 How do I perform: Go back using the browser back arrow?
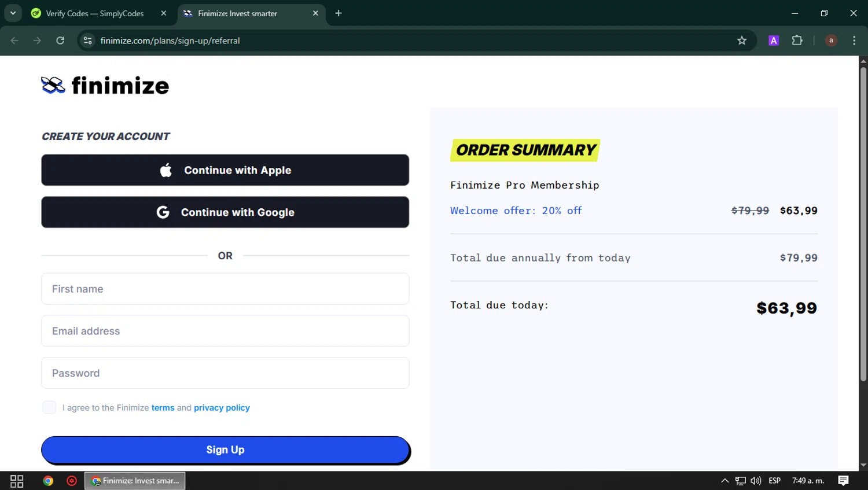coord(14,40)
